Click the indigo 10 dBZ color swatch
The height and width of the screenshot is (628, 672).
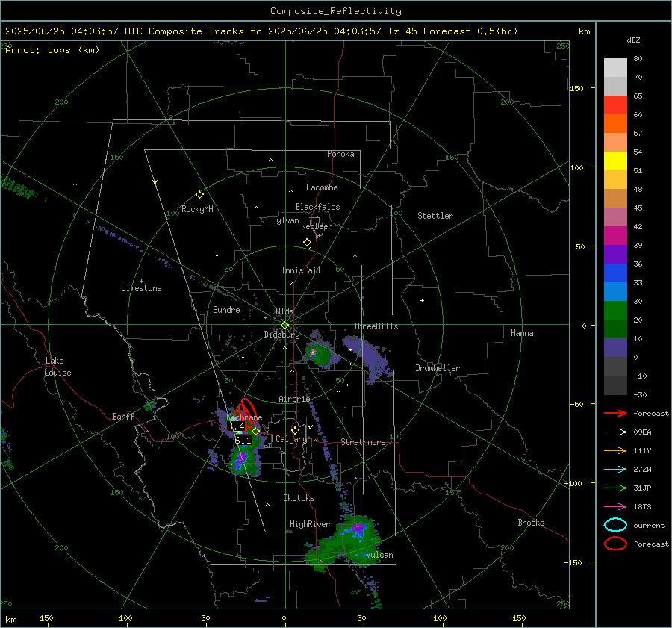(x=615, y=348)
